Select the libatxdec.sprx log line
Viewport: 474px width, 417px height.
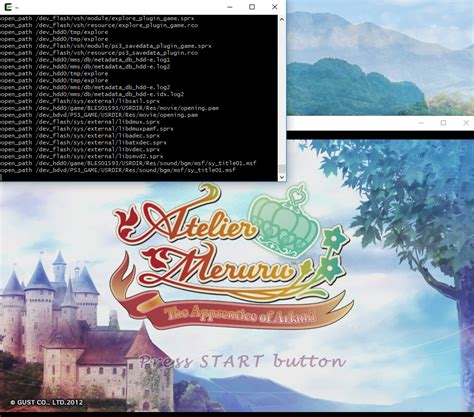pyautogui.click(x=83, y=142)
